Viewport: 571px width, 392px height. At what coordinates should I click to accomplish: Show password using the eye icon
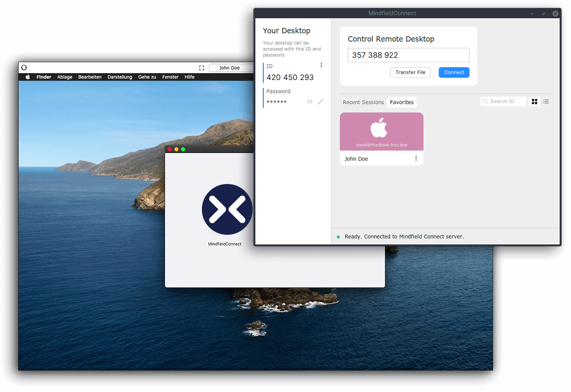[310, 102]
